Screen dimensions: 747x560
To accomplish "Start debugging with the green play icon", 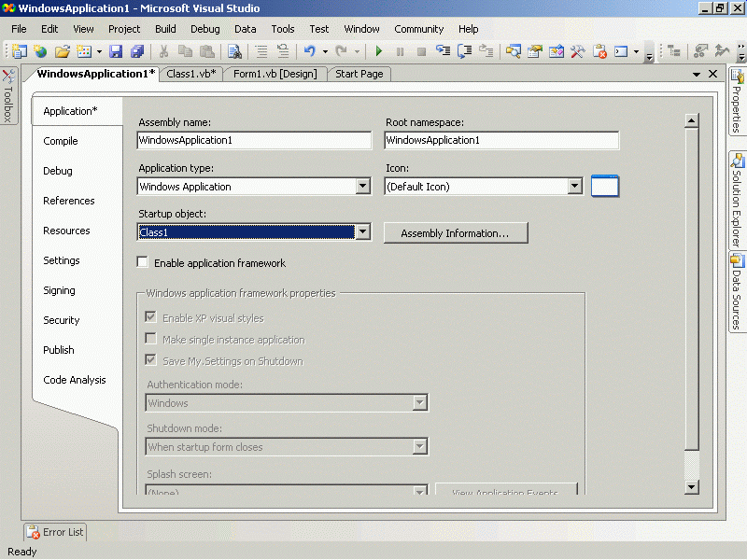I will [x=379, y=51].
